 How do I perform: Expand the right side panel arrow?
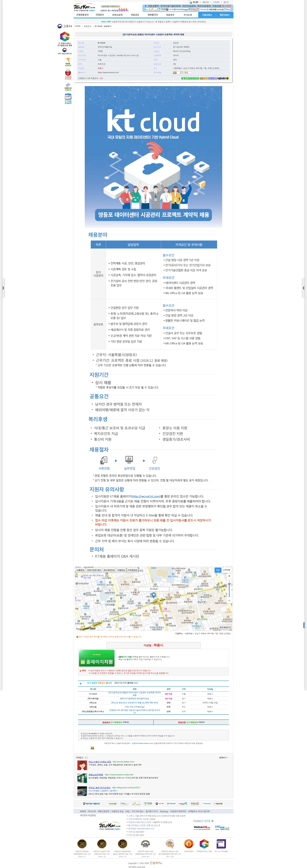[304, 288]
